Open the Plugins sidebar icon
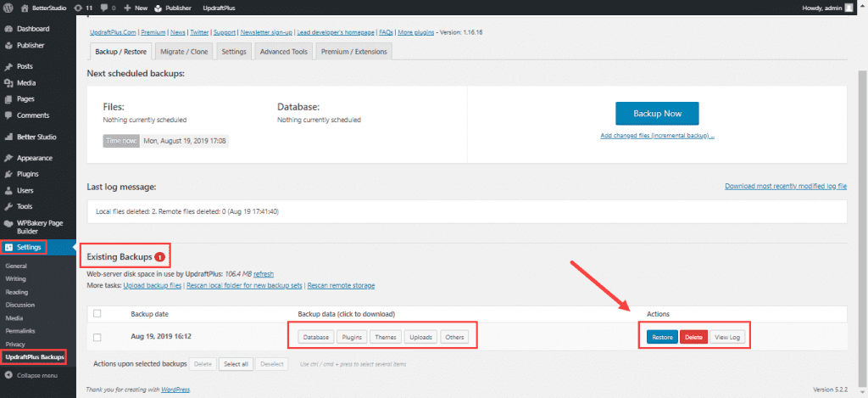The image size is (868, 398). (x=8, y=174)
